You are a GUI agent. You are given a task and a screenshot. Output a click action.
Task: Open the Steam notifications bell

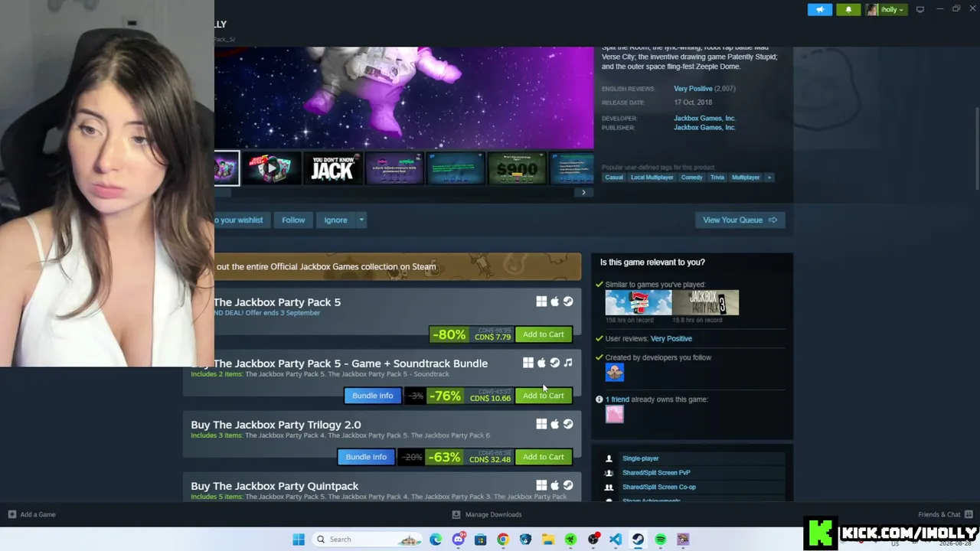click(x=848, y=9)
